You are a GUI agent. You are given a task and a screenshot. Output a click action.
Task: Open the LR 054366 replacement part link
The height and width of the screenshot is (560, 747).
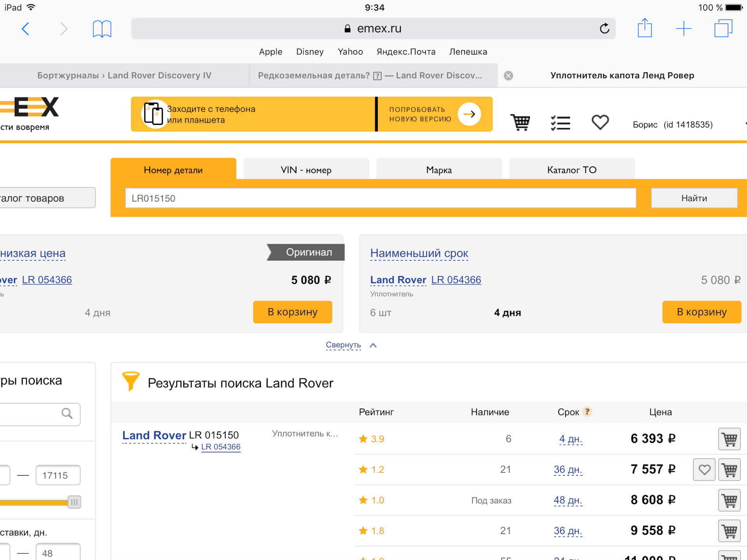[x=221, y=447]
